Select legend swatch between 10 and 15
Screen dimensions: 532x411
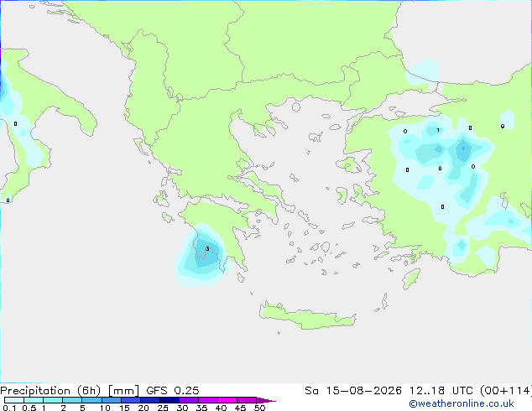(x=111, y=400)
